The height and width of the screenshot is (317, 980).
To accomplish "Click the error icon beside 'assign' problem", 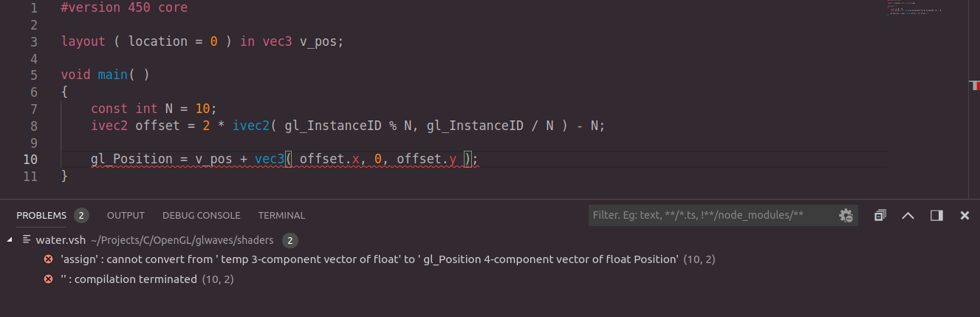I will coord(49,259).
